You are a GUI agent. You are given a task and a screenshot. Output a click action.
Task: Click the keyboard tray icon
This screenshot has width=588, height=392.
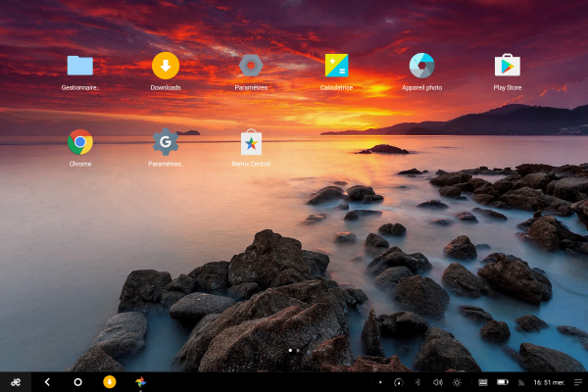tap(483, 382)
